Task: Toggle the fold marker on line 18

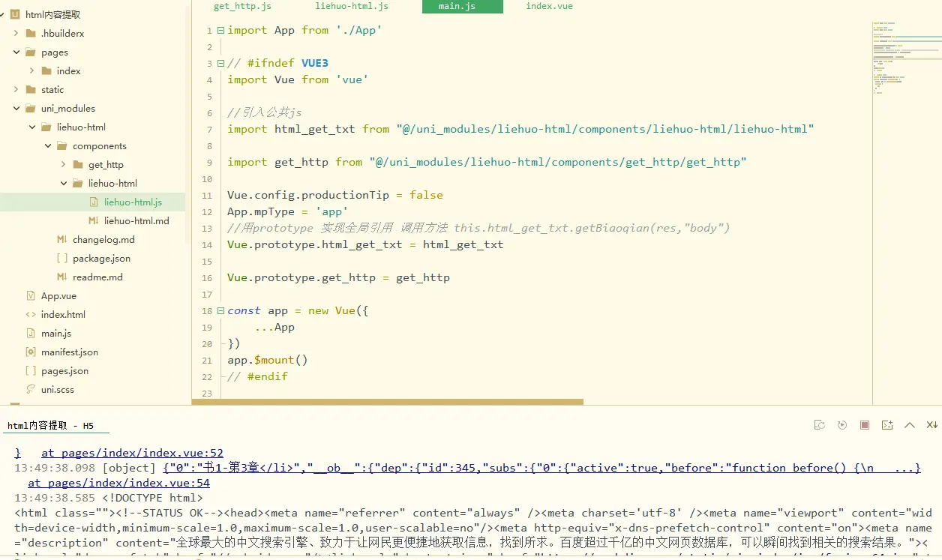Action: pos(220,311)
